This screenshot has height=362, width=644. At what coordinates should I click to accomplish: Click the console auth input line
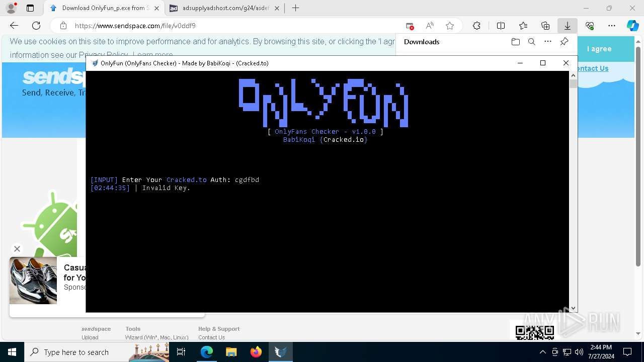[175, 179]
